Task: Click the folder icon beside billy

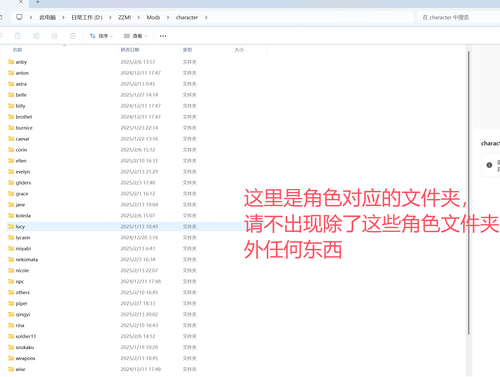Action: coord(11,106)
